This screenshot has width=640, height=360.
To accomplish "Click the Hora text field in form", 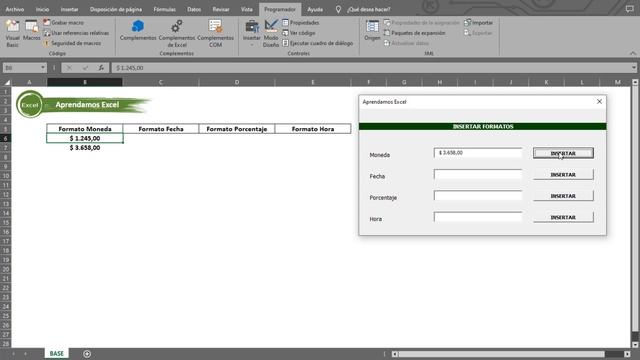I will point(478,217).
